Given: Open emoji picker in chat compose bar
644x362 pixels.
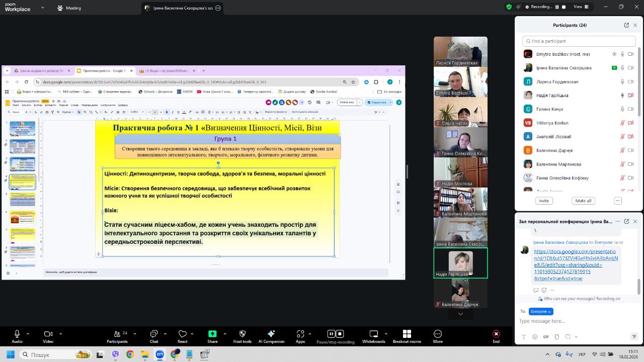Looking at the screenshot, I should (535, 336).
